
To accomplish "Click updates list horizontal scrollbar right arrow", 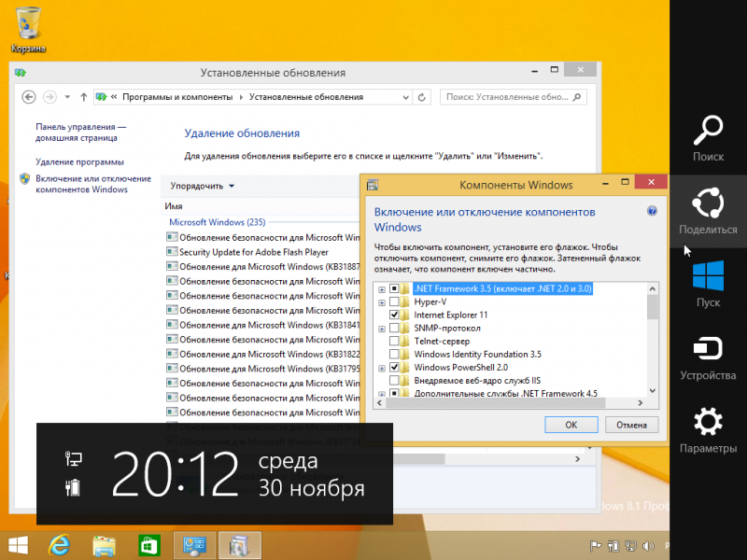I will (x=577, y=459).
